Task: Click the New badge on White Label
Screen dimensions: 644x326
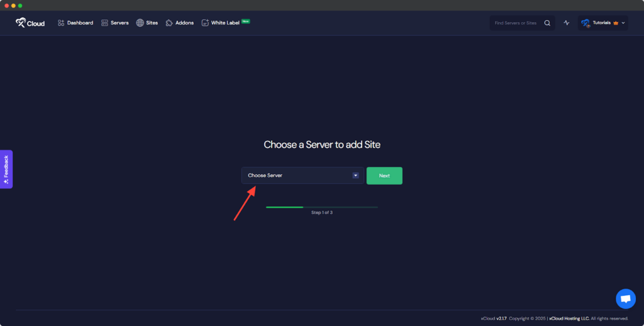Action: [x=246, y=21]
